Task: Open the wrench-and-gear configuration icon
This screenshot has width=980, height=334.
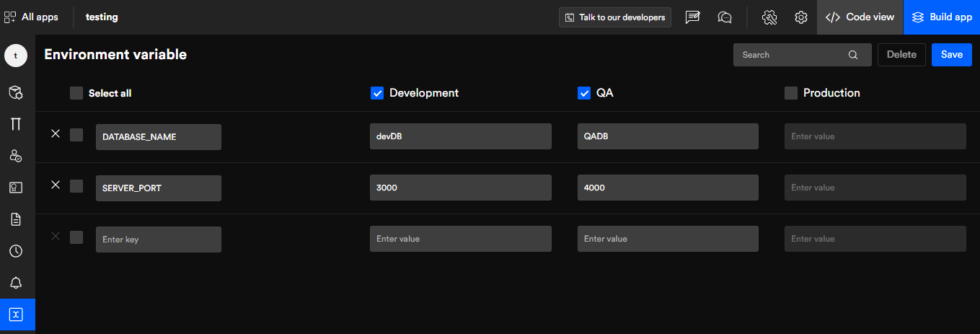Action: click(x=769, y=17)
